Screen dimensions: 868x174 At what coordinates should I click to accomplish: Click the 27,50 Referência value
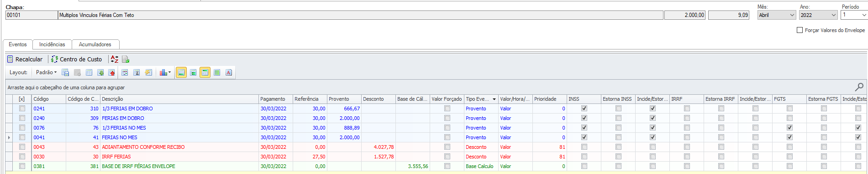point(319,157)
